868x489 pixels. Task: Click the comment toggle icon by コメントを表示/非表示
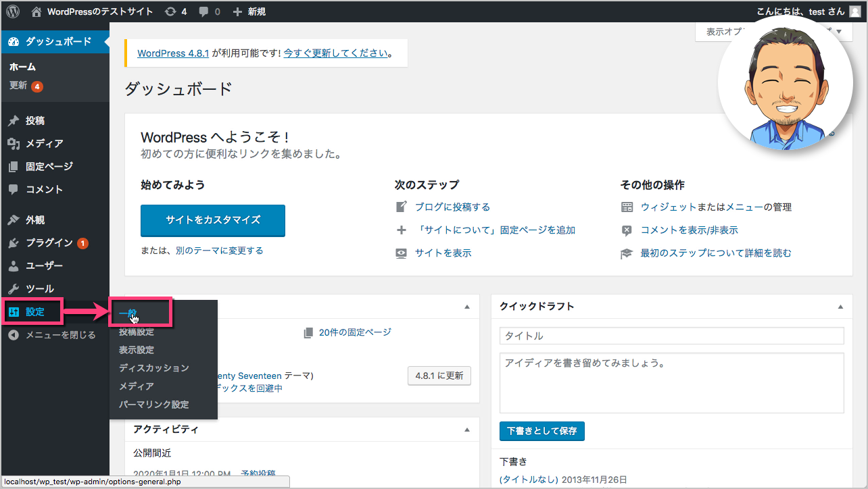(627, 230)
